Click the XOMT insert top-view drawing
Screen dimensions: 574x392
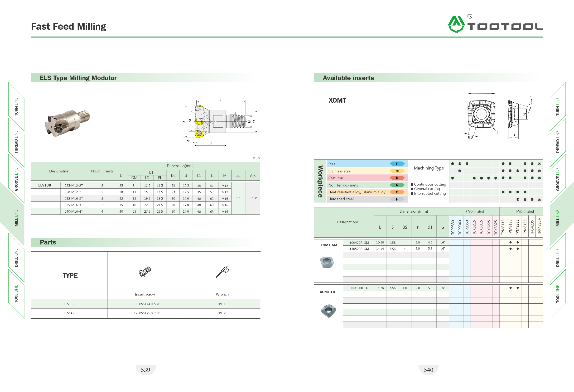pos(481,115)
